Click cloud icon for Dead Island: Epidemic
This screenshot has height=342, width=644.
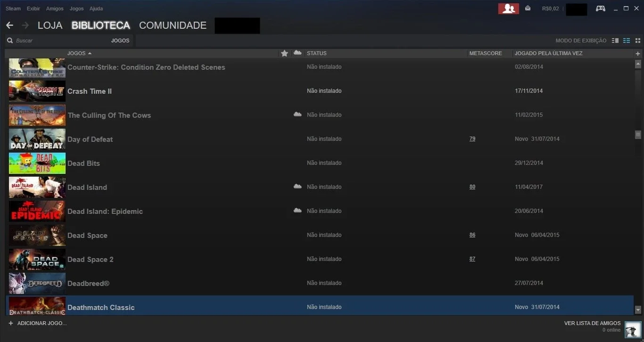coord(297,211)
